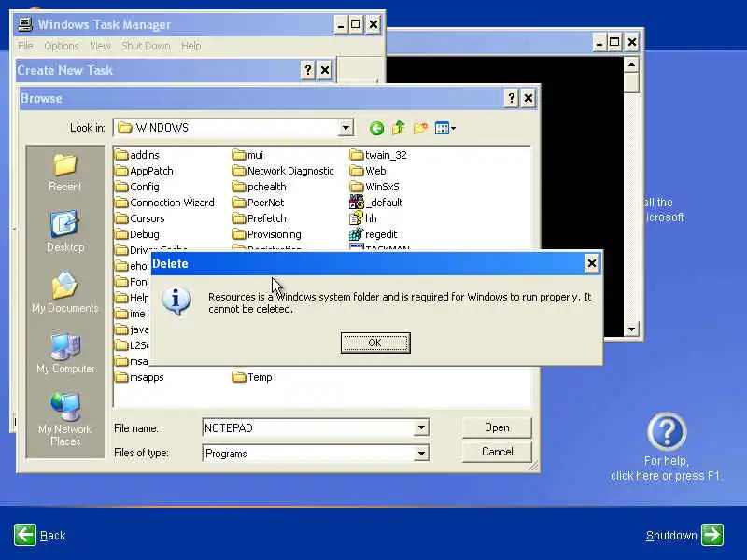Select the mui folder
Screen dimensions: 747x560
[x=247, y=155]
